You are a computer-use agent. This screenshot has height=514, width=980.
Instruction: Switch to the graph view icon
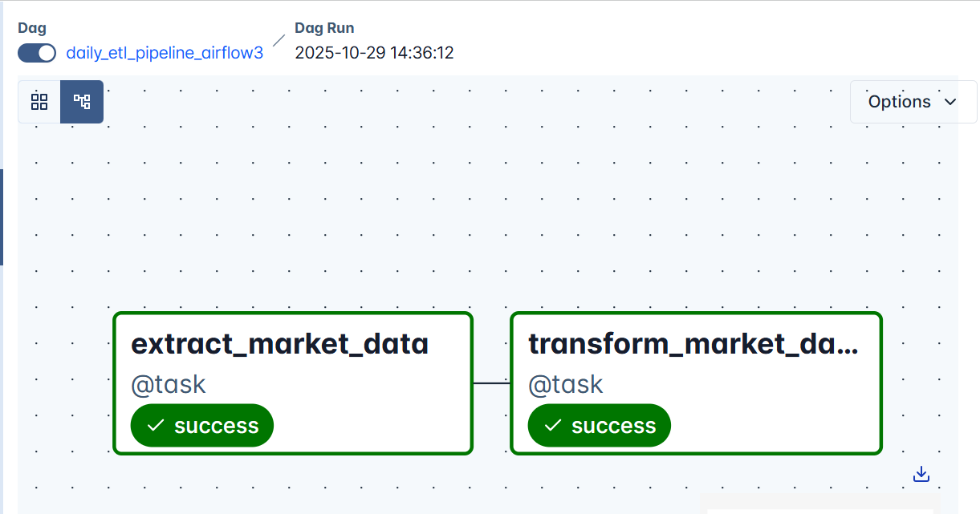coord(81,101)
